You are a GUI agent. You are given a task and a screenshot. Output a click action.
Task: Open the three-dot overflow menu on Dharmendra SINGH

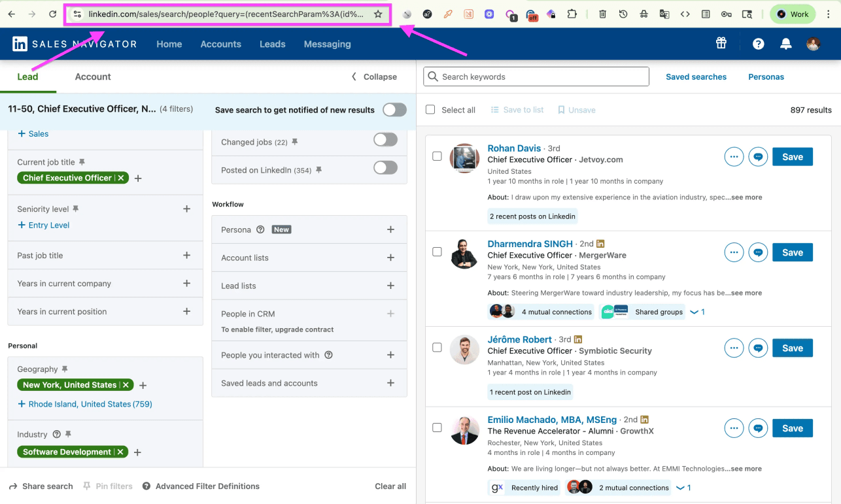coord(734,252)
